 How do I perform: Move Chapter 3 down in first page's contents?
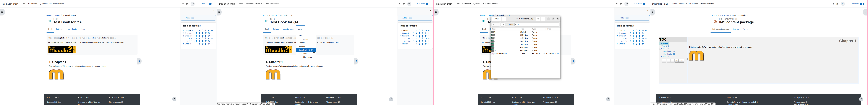pos(199,36)
